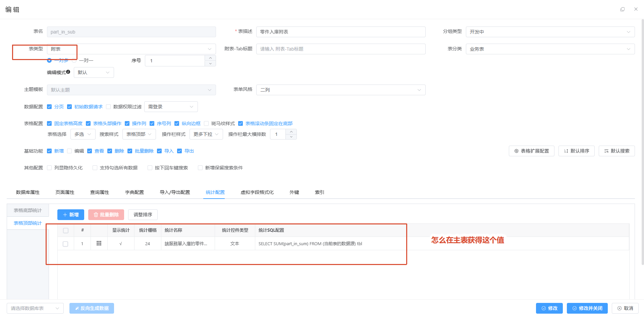Open the 默认搜索 search settings
This screenshot has height=317, width=644.
pyautogui.click(x=617, y=151)
